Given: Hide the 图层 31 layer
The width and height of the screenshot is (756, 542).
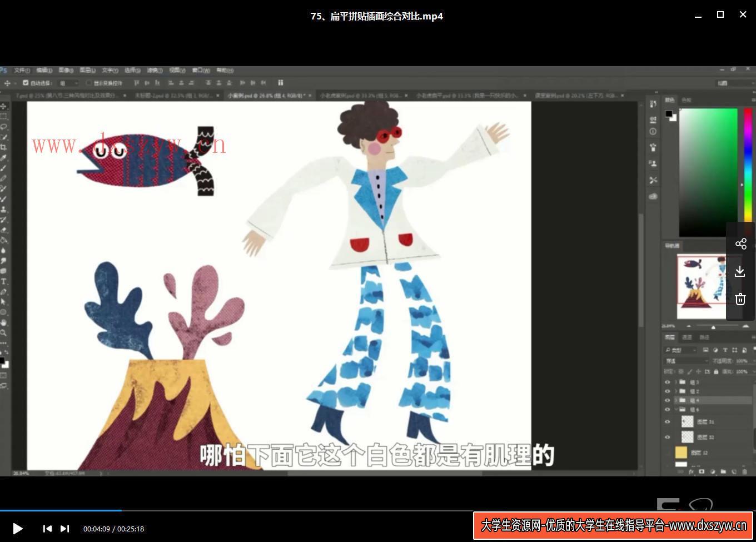Looking at the screenshot, I should tap(668, 421).
